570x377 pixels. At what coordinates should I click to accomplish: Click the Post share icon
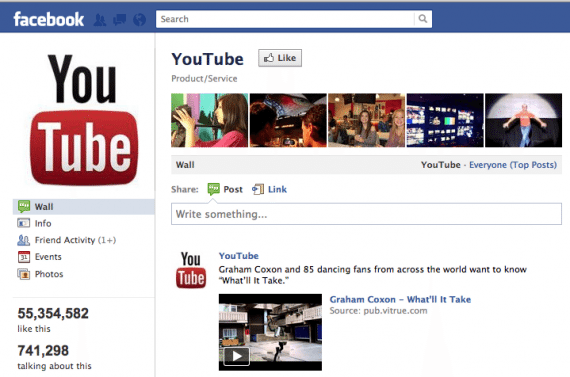[x=214, y=189]
